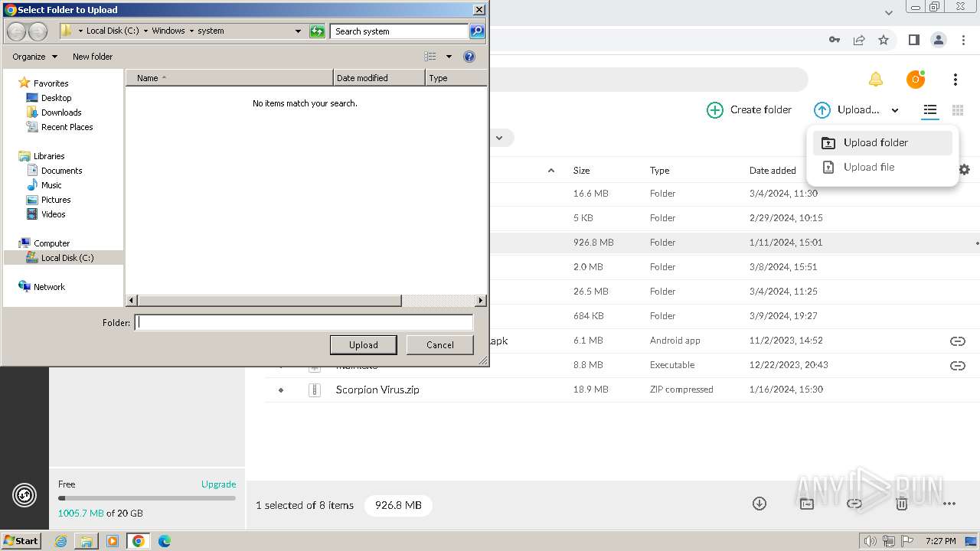Click the Cancel button in dialog

[x=439, y=345]
